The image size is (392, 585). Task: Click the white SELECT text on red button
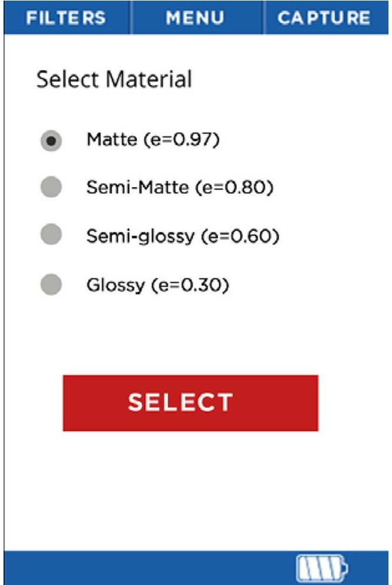180,402
